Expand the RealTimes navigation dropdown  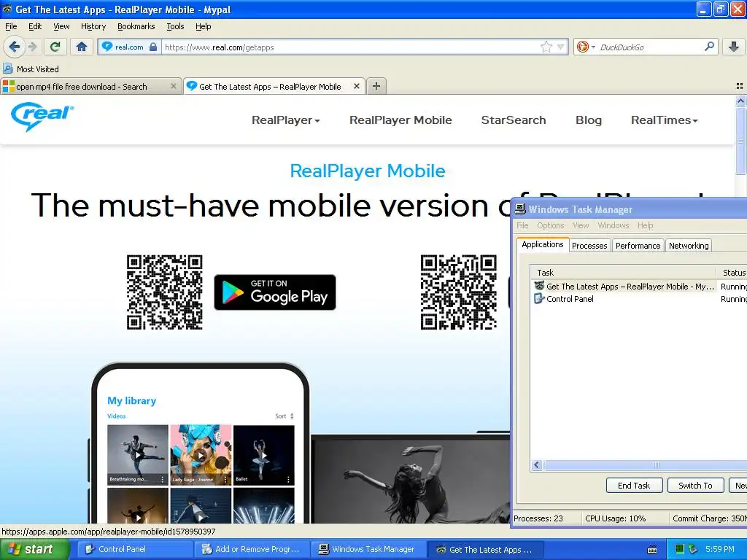pos(665,120)
